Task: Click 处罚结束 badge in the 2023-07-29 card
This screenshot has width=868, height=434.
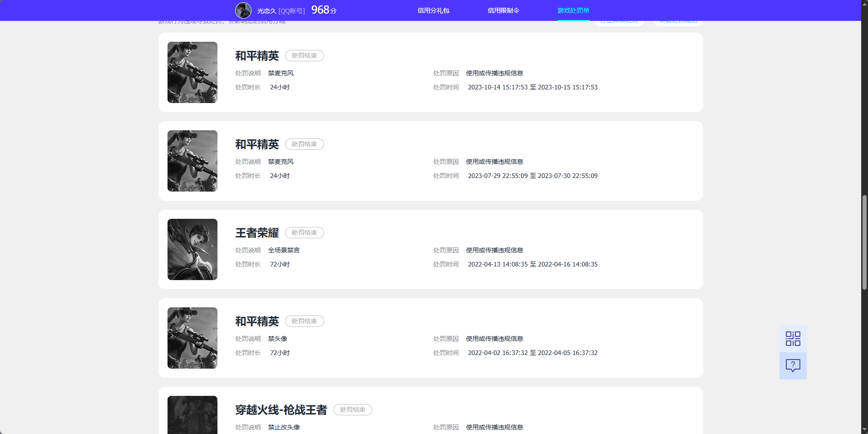Action: (304, 144)
